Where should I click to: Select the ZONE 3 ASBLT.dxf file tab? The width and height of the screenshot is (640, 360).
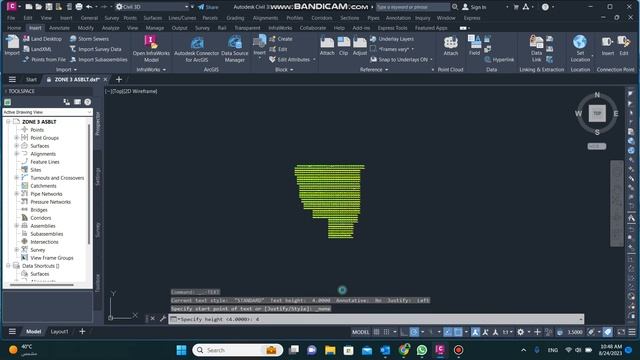coord(77,79)
